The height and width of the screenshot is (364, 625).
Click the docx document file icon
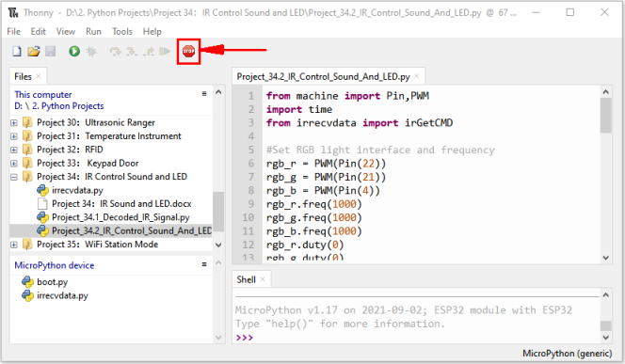coord(42,204)
